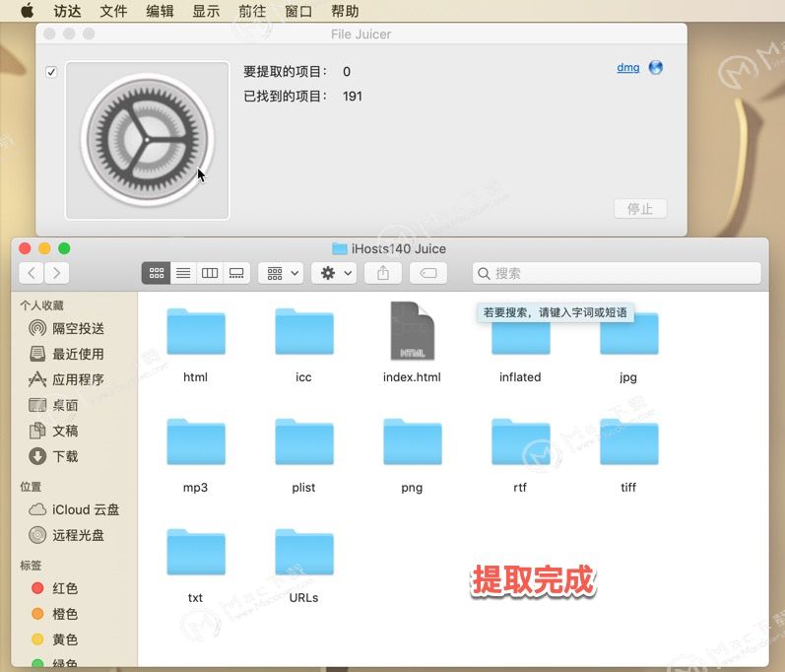Click the 已找到的项目 count 191
Viewport: 785px width, 672px height.
(x=353, y=97)
